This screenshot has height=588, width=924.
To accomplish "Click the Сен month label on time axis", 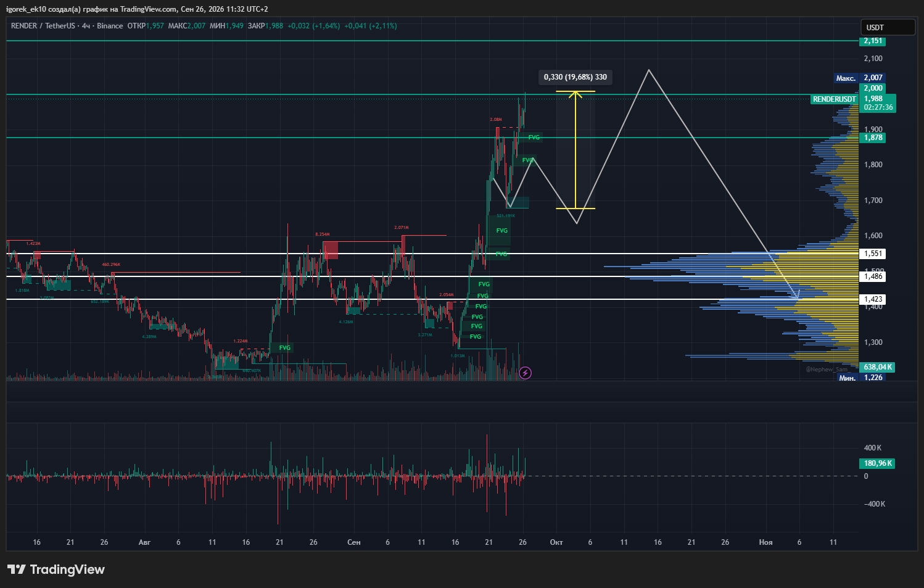I will pos(354,542).
